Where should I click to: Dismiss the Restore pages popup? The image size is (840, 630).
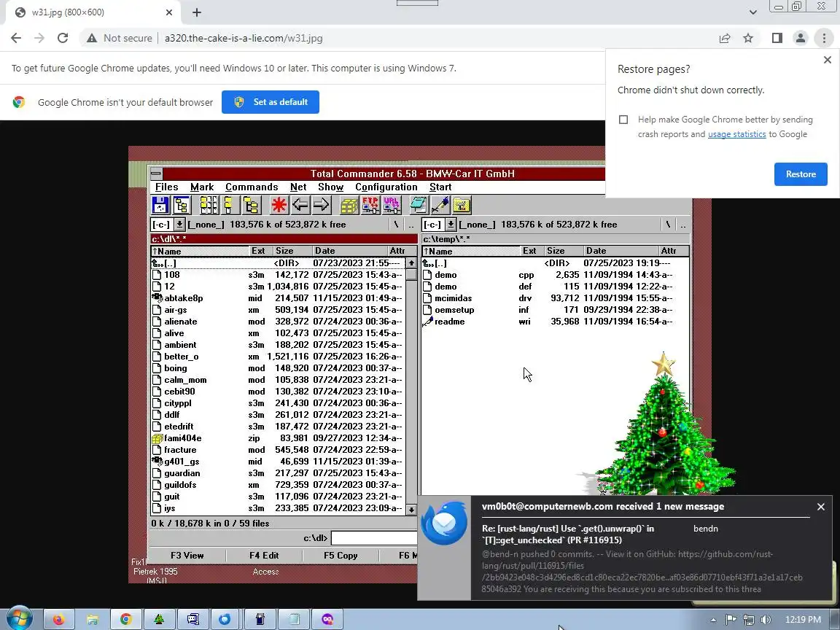827,60
